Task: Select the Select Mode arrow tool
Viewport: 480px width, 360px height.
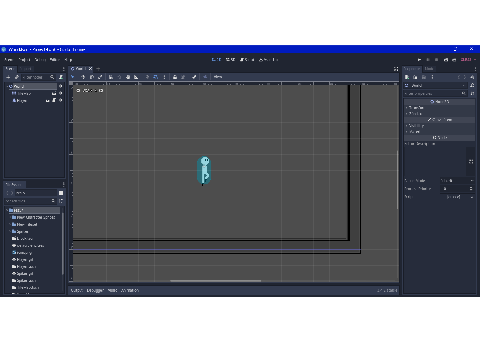Action: click(x=72, y=77)
